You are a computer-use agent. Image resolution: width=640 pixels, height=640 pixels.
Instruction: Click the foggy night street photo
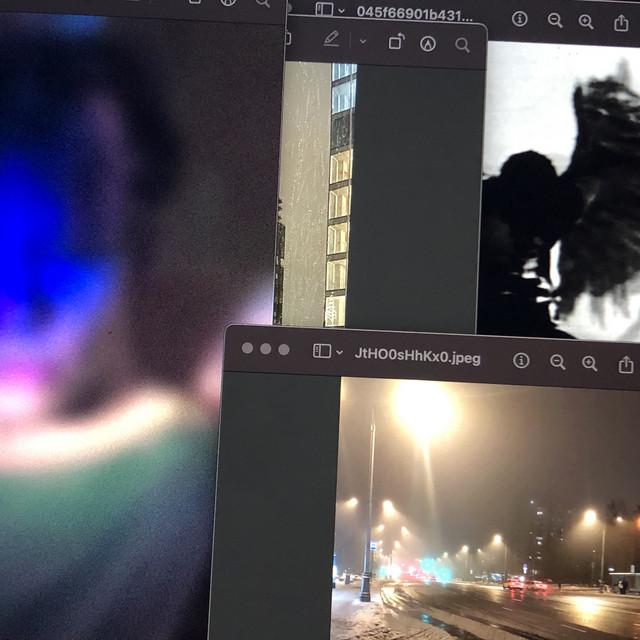487,509
